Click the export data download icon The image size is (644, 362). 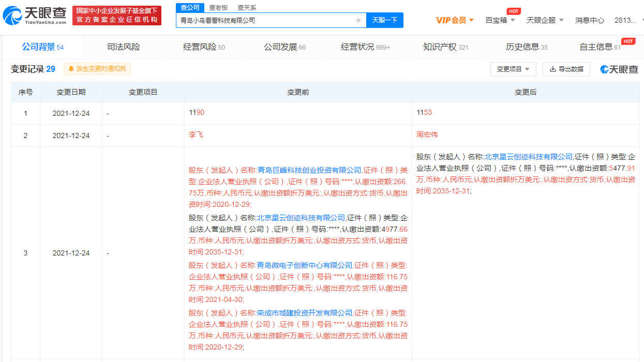552,69
